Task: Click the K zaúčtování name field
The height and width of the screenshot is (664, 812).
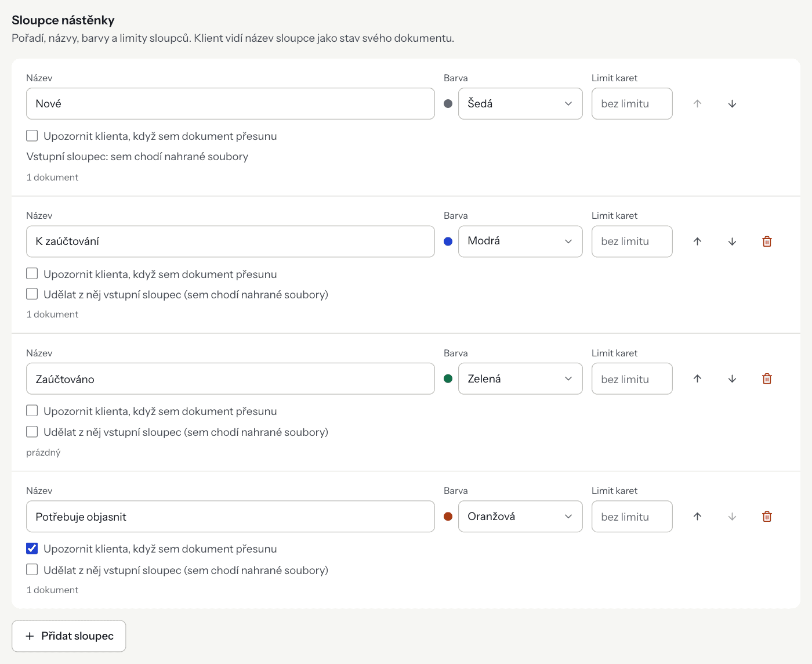Action: (230, 241)
